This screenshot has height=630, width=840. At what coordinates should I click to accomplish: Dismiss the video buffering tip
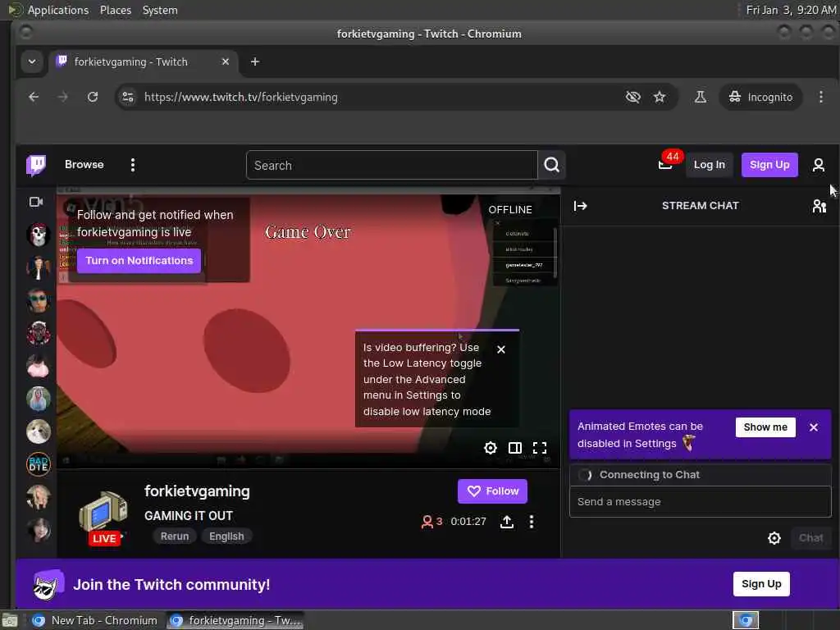pos(501,349)
